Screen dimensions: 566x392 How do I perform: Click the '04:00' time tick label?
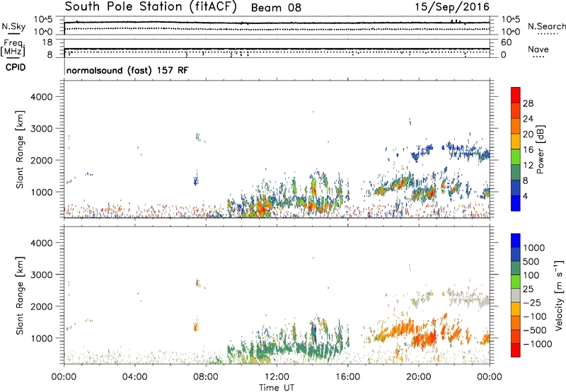tap(134, 377)
